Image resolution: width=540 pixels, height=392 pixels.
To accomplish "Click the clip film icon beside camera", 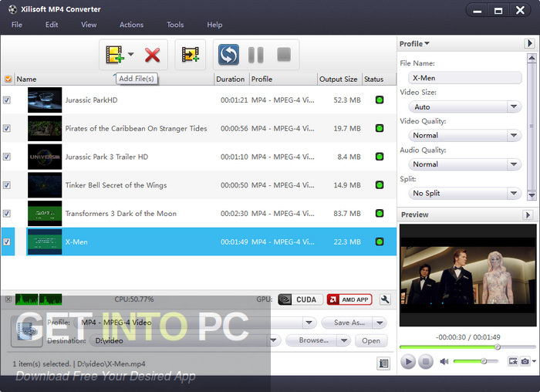I will pyautogui.click(x=513, y=361).
